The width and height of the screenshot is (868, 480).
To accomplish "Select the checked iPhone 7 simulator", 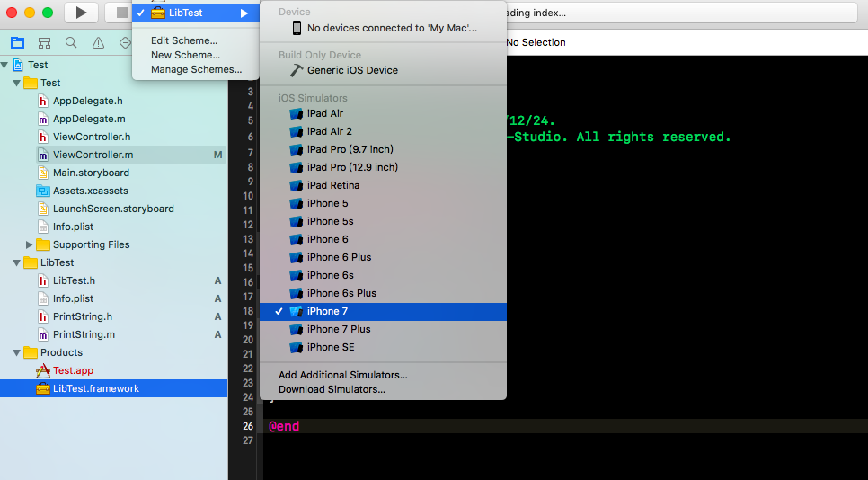I will click(x=383, y=311).
